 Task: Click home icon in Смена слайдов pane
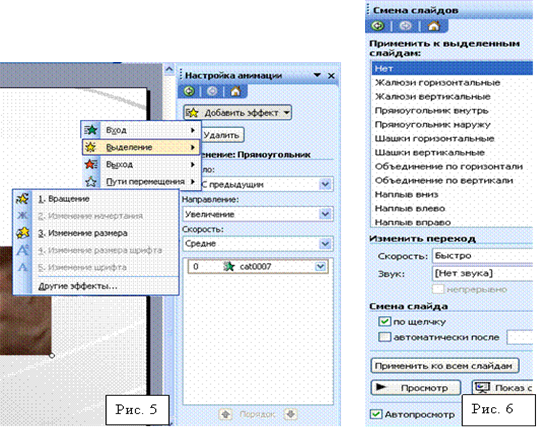pyautogui.click(x=434, y=26)
